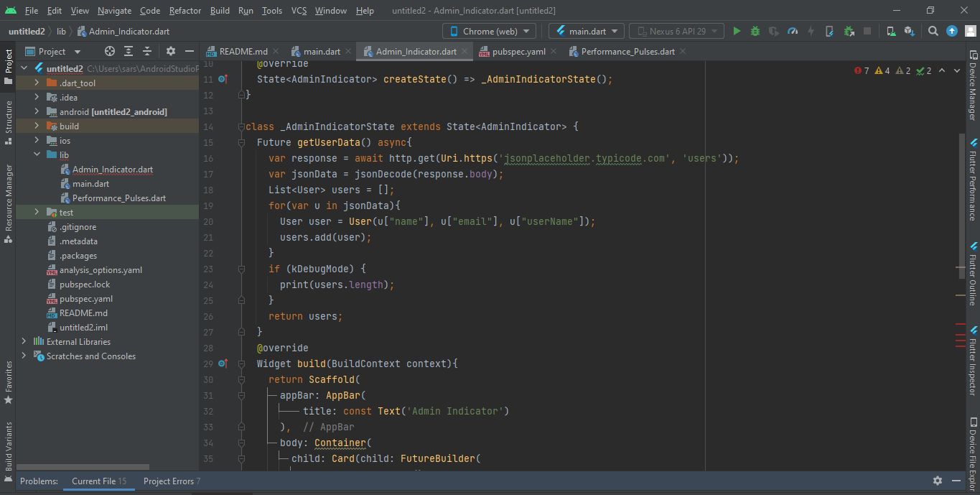The width and height of the screenshot is (980, 495).
Task: Expand the .dart_tool folder
Action: [37, 83]
